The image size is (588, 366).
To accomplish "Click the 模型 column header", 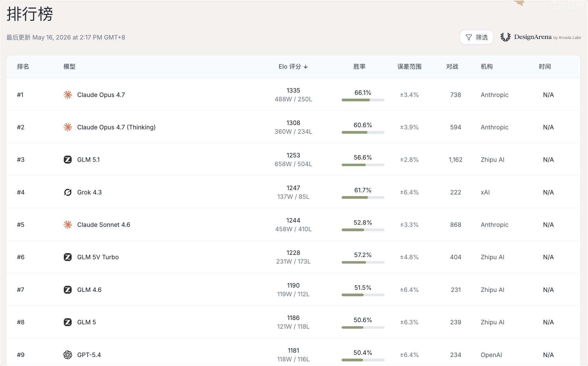I will click(69, 67).
